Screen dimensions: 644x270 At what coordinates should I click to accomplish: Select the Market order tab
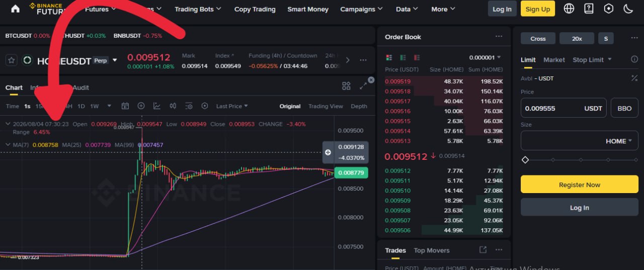554,59
